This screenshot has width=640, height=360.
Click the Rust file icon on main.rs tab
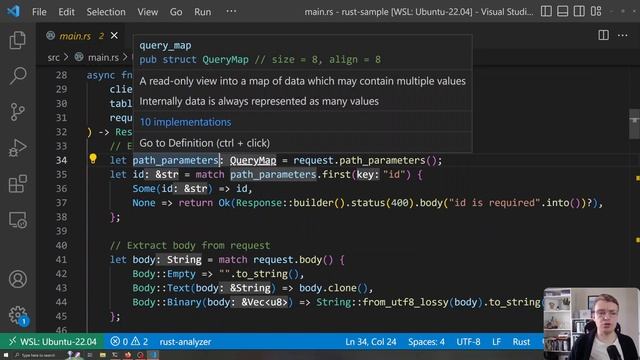[x=51, y=36]
